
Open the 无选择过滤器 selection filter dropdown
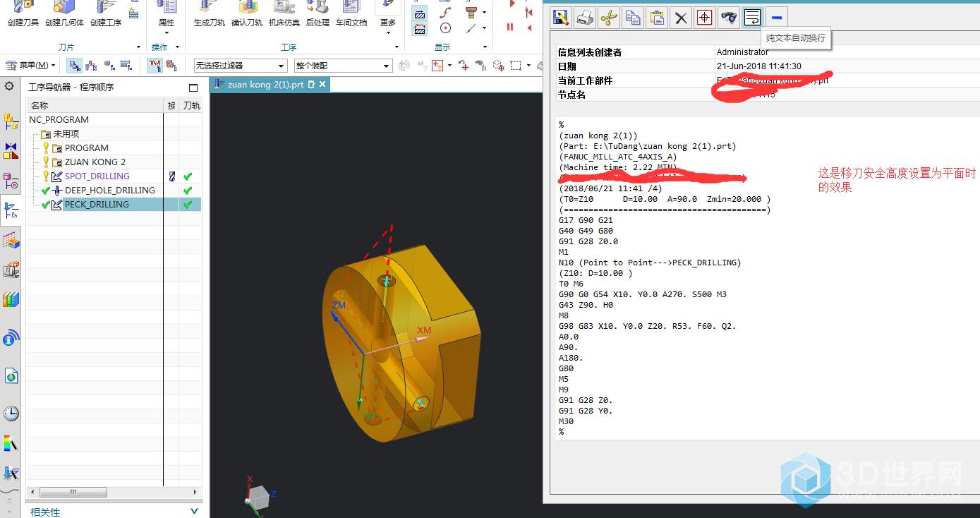241,66
